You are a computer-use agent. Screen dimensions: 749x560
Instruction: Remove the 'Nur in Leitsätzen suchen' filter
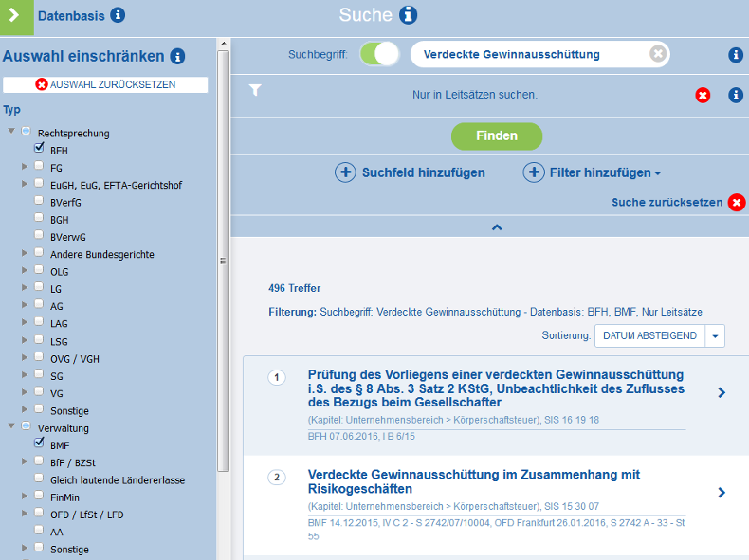[x=703, y=96]
